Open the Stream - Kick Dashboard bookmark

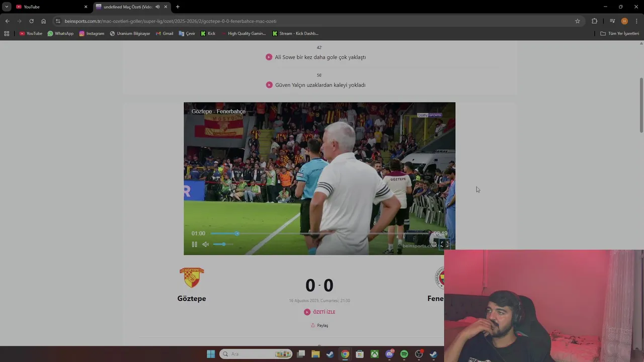click(x=295, y=34)
